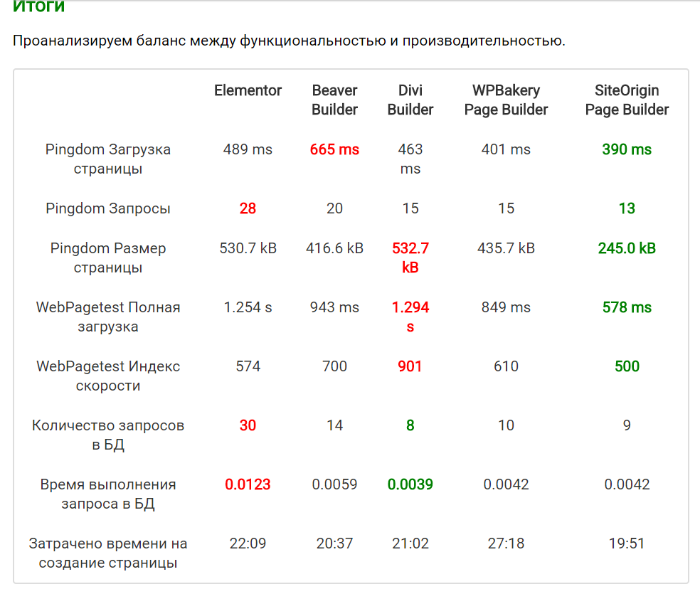Image resolution: width=700 pixels, height=589 pixels.
Task: Click the 27:18 build time cell
Action: click(506, 543)
